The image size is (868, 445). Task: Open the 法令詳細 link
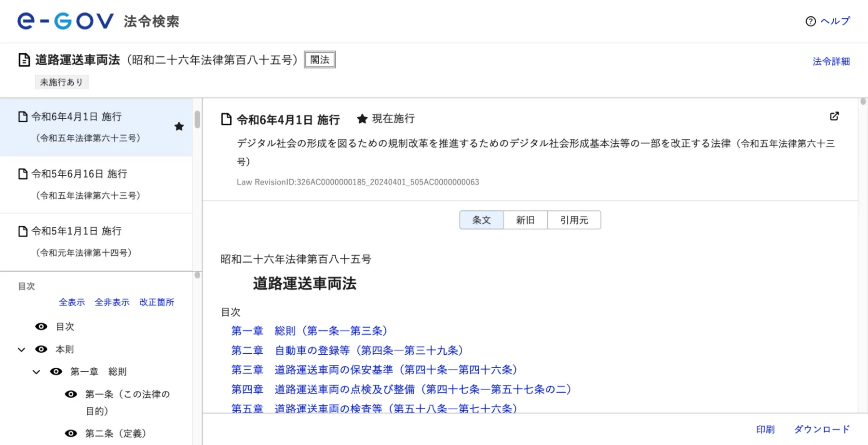point(831,61)
